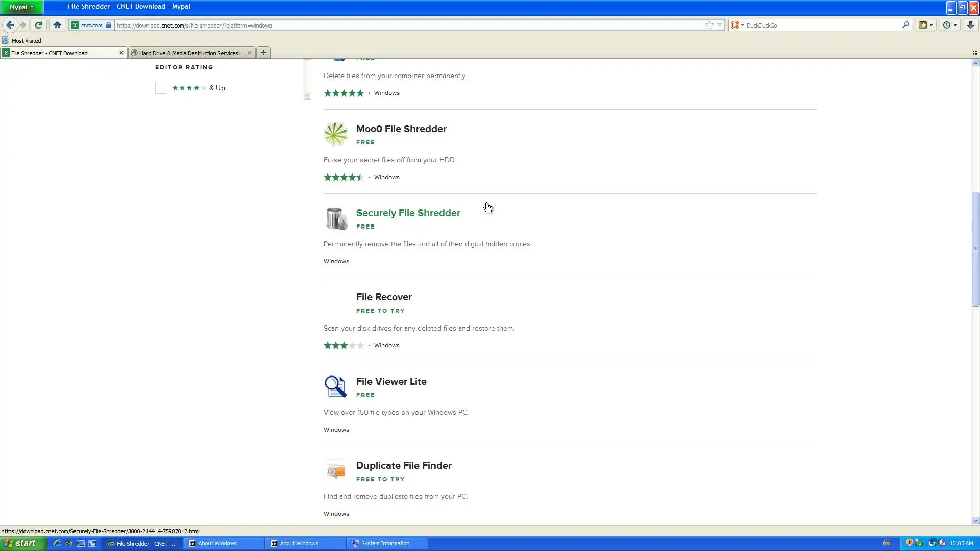Open the Mypal application menu dropdown
Viewport: 980px width, 551px height.
[x=21, y=7]
